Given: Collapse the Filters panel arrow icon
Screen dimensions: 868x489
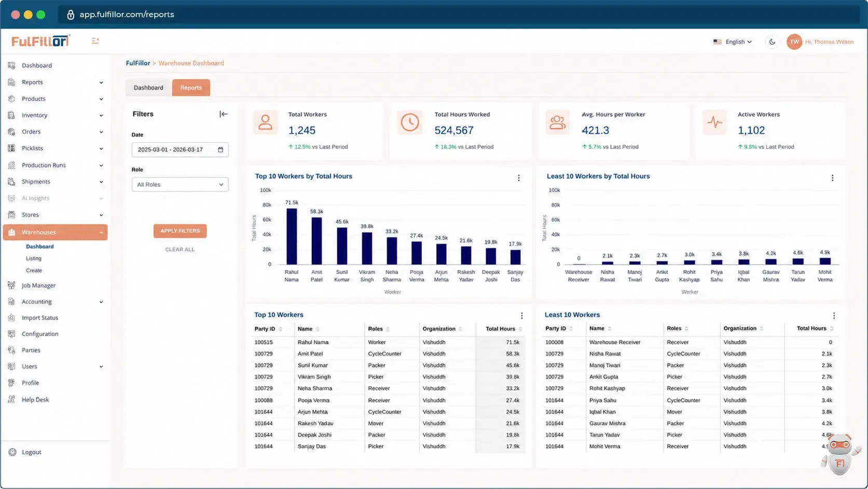Looking at the screenshot, I should [x=224, y=114].
